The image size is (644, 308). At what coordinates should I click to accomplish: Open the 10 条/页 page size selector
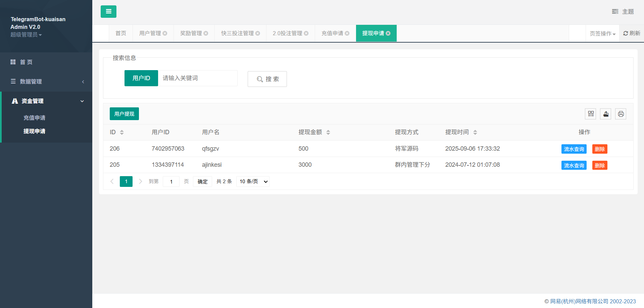(253, 182)
